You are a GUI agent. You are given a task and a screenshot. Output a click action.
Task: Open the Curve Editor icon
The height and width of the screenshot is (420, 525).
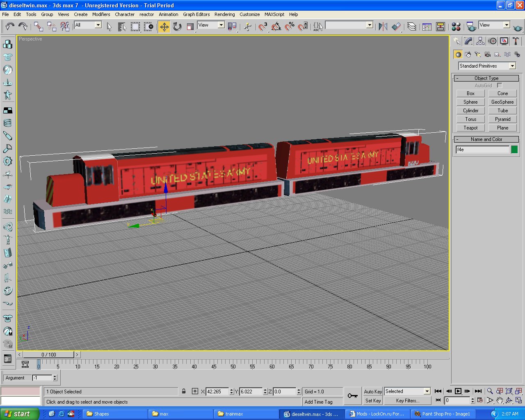pos(427,27)
